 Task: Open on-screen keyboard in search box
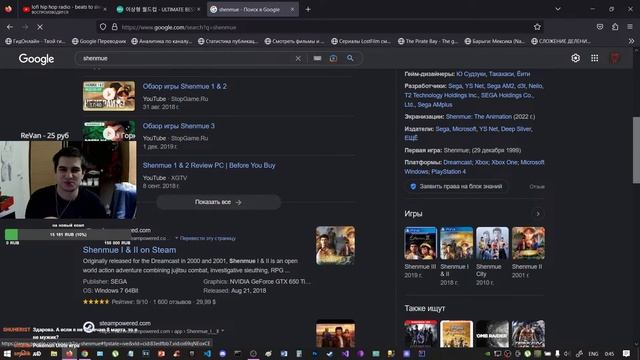(x=317, y=58)
